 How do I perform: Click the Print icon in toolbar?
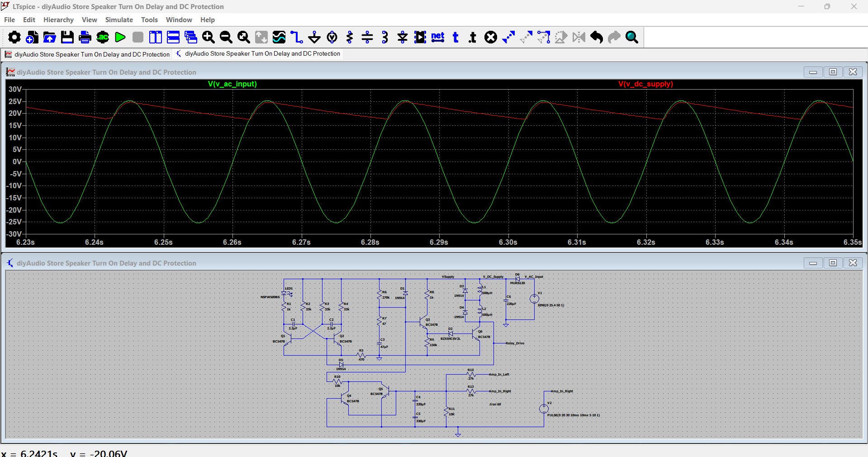click(85, 37)
